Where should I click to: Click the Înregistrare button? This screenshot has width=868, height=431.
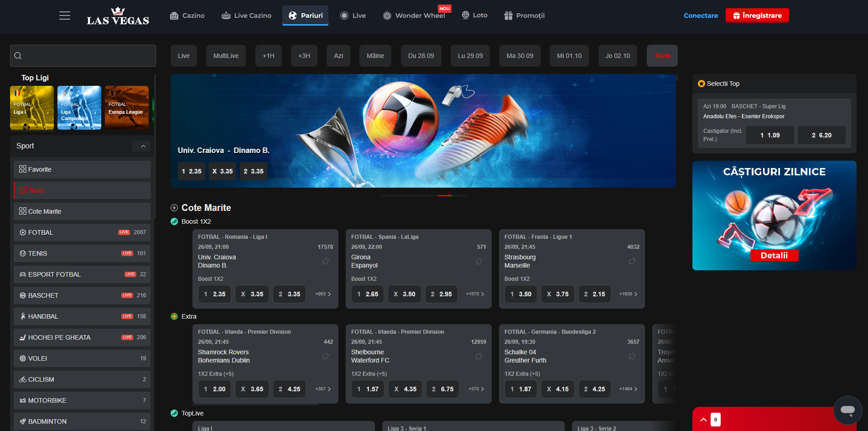pos(757,16)
